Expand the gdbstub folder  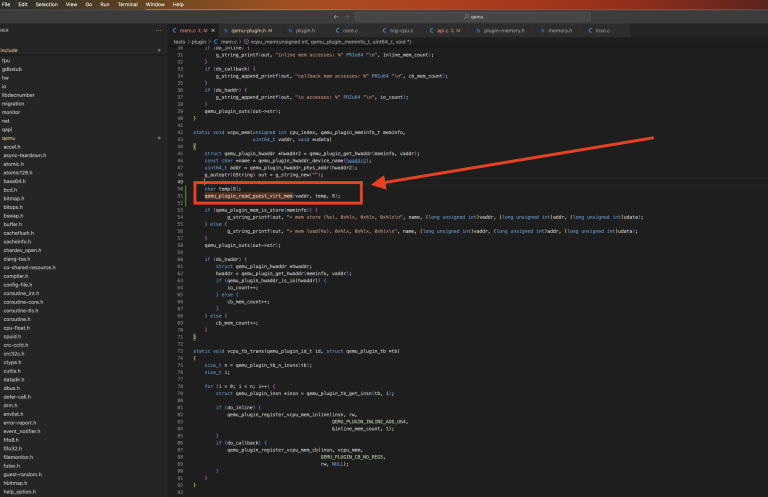pyautogui.click(x=12, y=69)
